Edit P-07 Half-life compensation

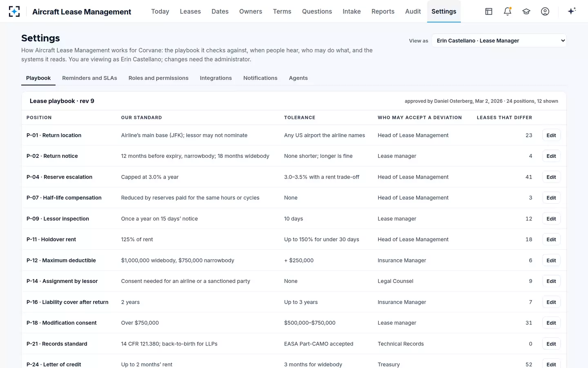551,198
